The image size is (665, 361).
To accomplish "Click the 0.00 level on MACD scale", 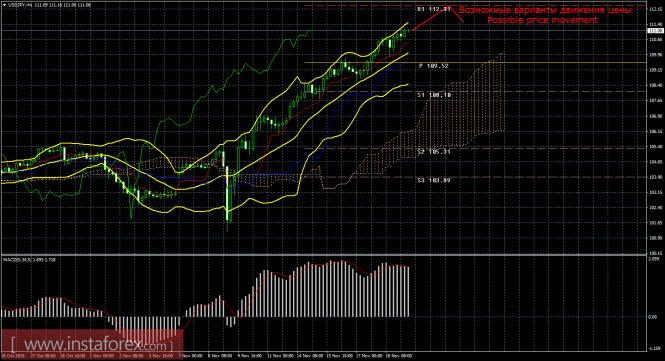I will (x=653, y=317).
